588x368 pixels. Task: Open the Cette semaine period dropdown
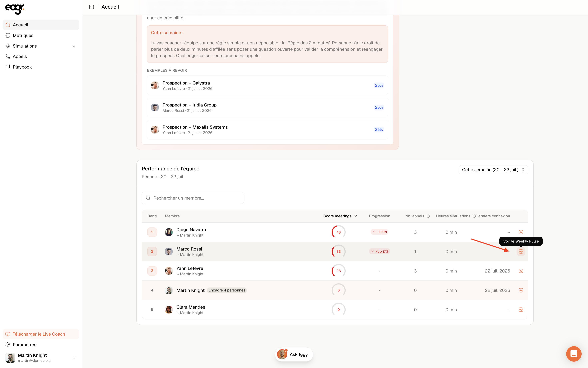point(493,170)
